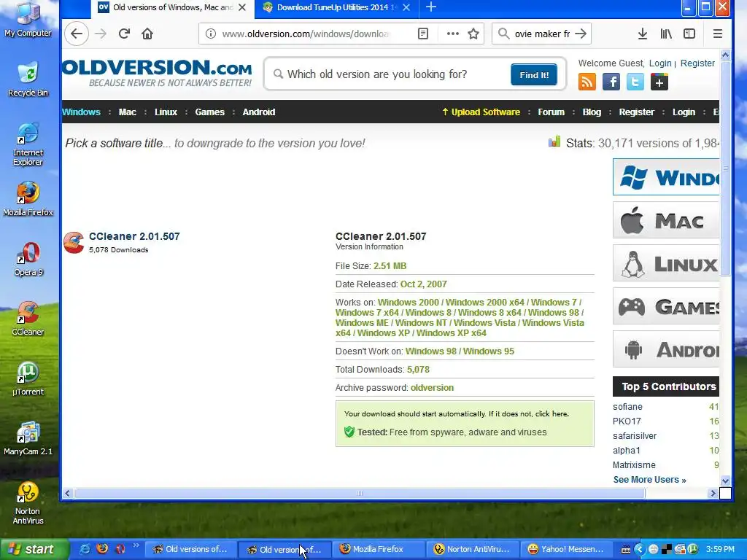Launch Mozilla Firefox desktop shortcut

(x=28, y=199)
